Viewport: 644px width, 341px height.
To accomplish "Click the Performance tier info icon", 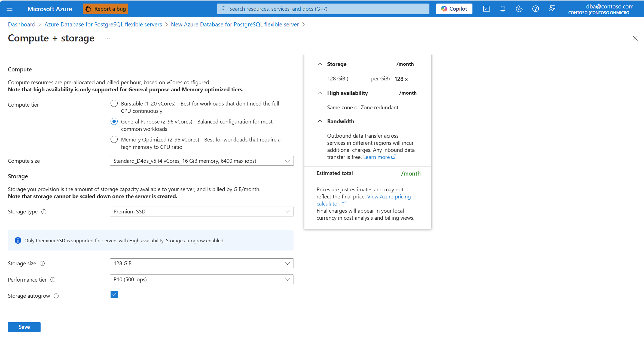I will [53, 280].
